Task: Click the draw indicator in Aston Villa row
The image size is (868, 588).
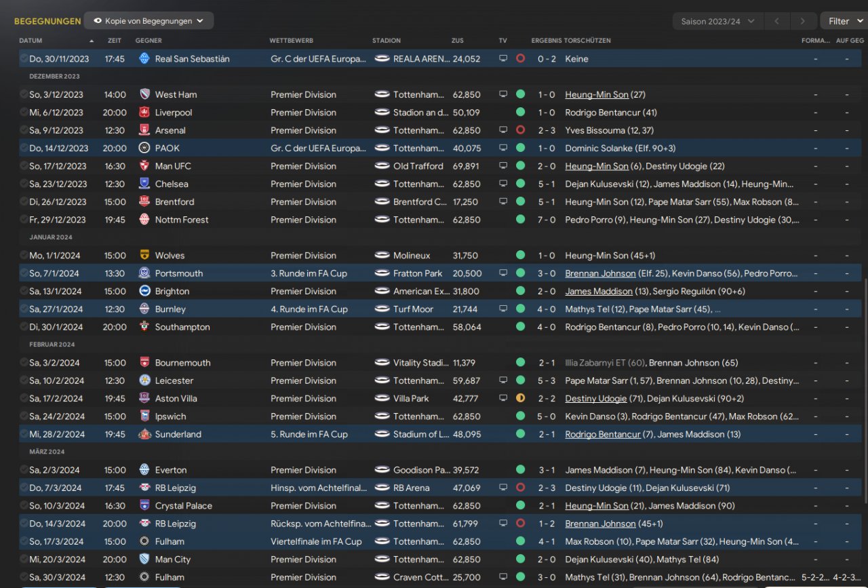Action: [x=520, y=398]
